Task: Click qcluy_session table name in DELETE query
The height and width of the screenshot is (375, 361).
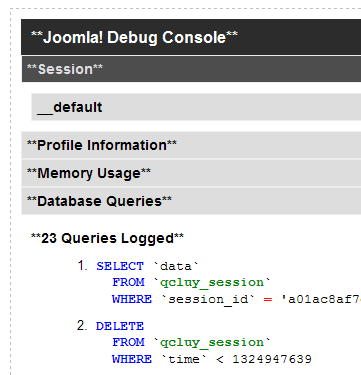Action: (x=212, y=342)
